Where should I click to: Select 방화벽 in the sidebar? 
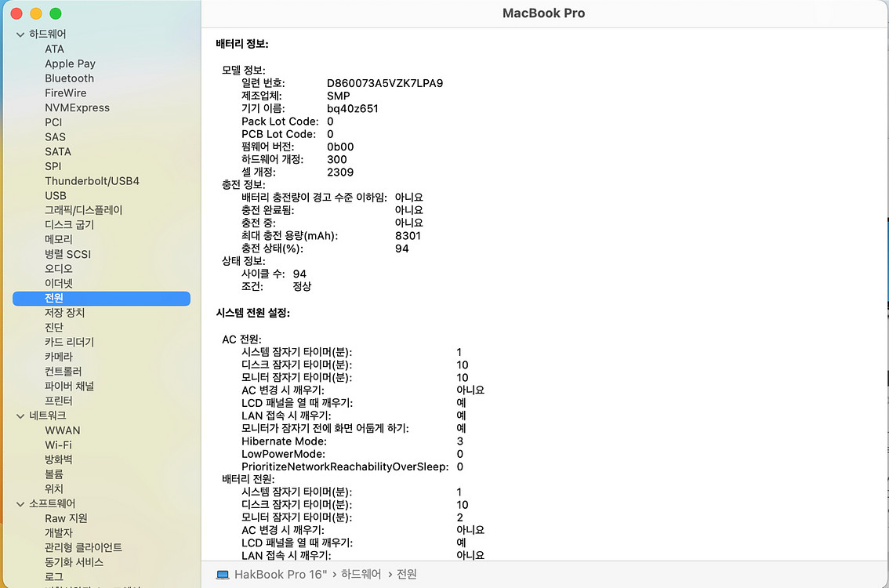(x=58, y=460)
